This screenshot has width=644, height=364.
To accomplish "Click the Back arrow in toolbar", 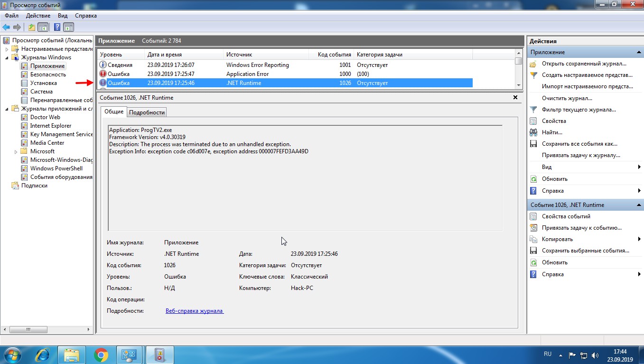I will click(x=6, y=27).
